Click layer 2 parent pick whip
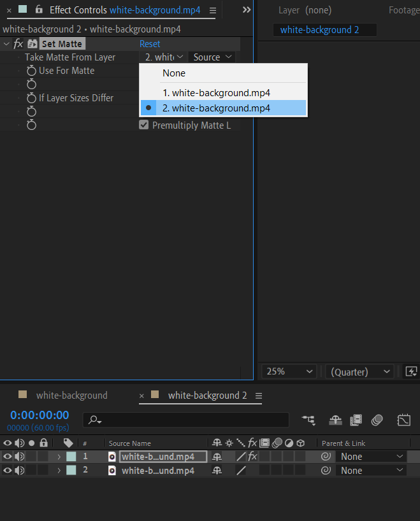The height and width of the screenshot is (521, 420). click(326, 470)
